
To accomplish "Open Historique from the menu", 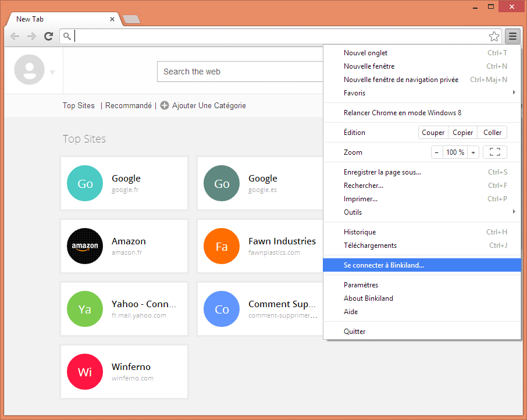I will click(x=422, y=232).
